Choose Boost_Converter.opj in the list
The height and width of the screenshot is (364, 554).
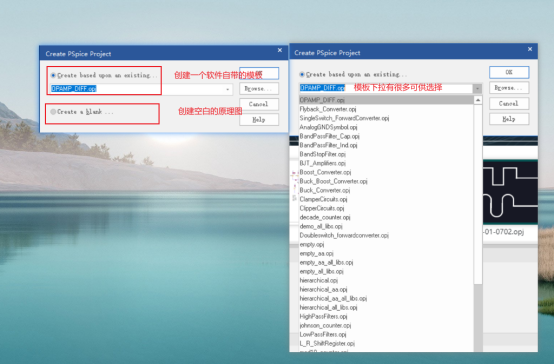[x=386, y=172]
